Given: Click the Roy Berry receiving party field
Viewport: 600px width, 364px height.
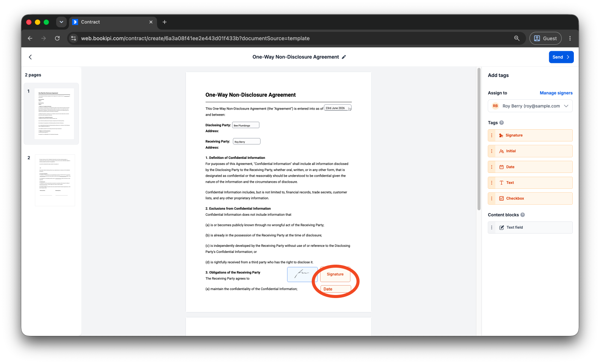Looking at the screenshot, I should click(x=247, y=141).
